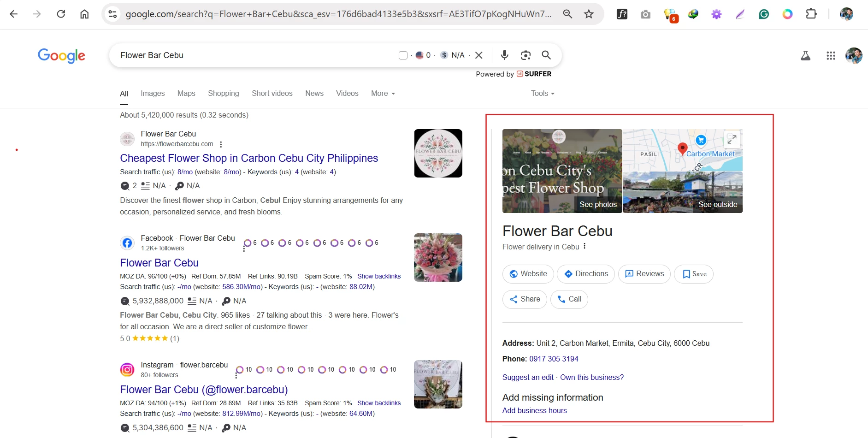
Task: Clear the search box with the X
Action: pos(479,55)
